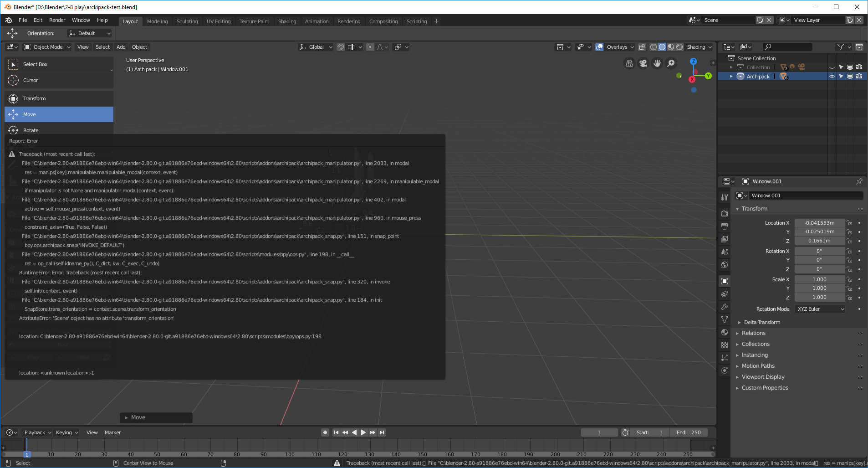Activate the Rotate tool in the toolbar
Screen dimensions: 868x468
30,130
